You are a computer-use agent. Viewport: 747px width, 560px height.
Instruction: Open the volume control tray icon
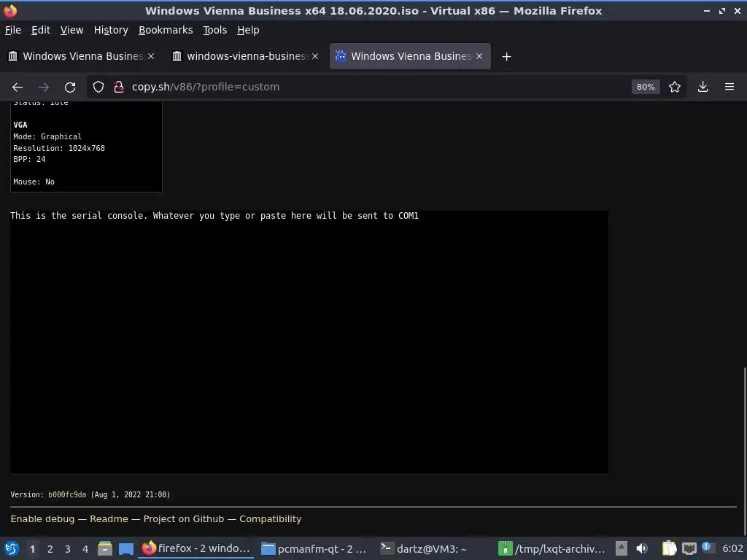click(642, 549)
